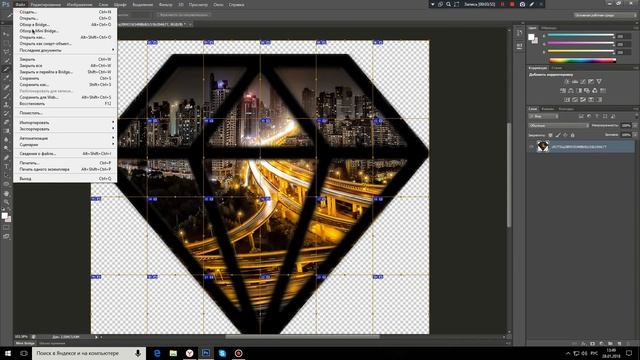Open the collapsed Properties panel icon
The height and width of the screenshot is (360, 640).
[519, 46]
